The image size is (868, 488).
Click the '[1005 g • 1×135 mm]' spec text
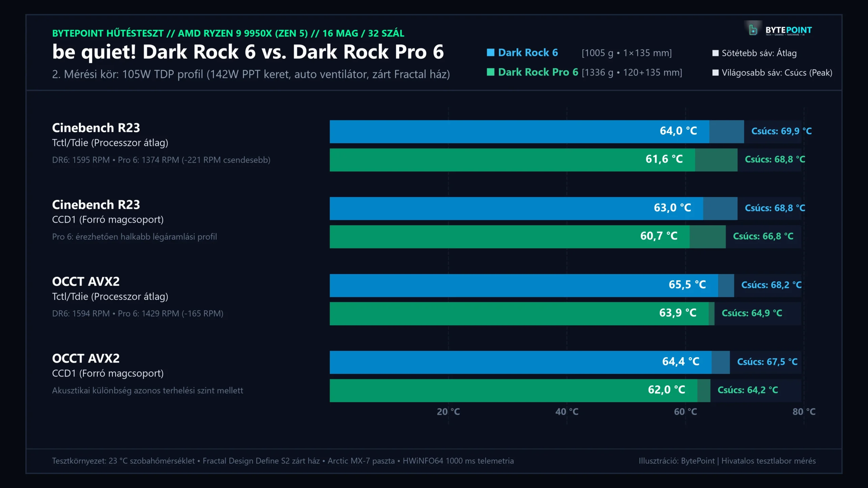click(627, 53)
